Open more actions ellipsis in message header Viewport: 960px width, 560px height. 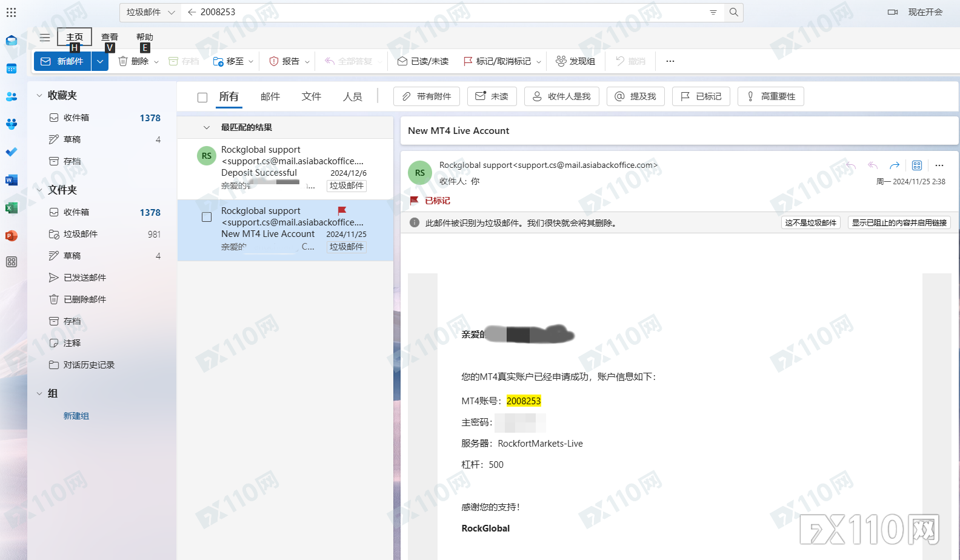pos(939,165)
